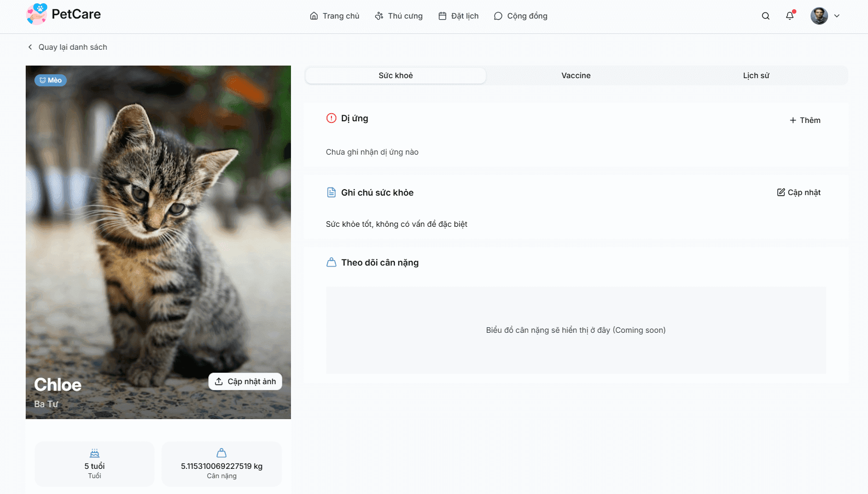Click the pet name Chloe
The height and width of the screenshot is (494, 868).
click(x=57, y=385)
